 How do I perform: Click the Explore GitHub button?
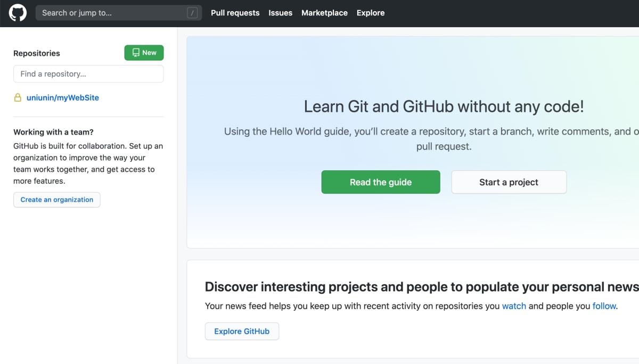[x=242, y=331]
